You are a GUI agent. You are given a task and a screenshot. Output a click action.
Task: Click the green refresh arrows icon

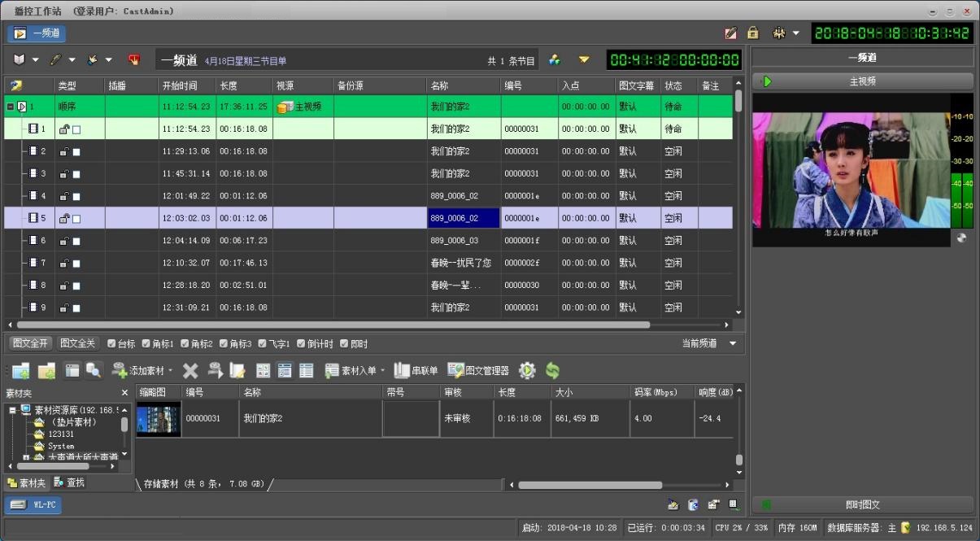pyautogui.click(x=553, y=371)
